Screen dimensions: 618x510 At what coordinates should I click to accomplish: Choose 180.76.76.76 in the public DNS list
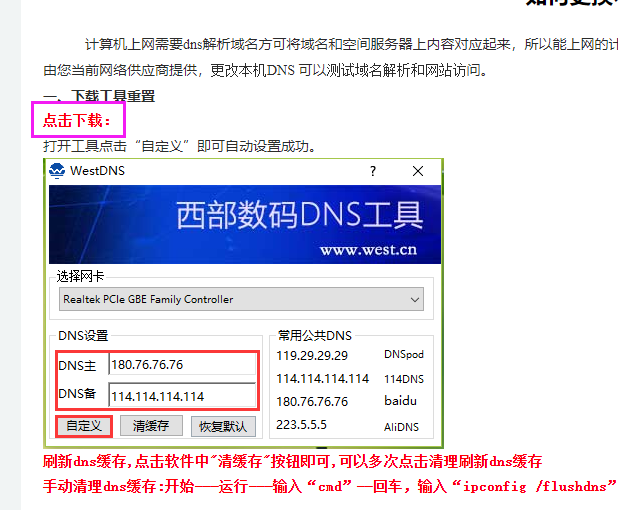pyautogui.click(x=312, y=402)
